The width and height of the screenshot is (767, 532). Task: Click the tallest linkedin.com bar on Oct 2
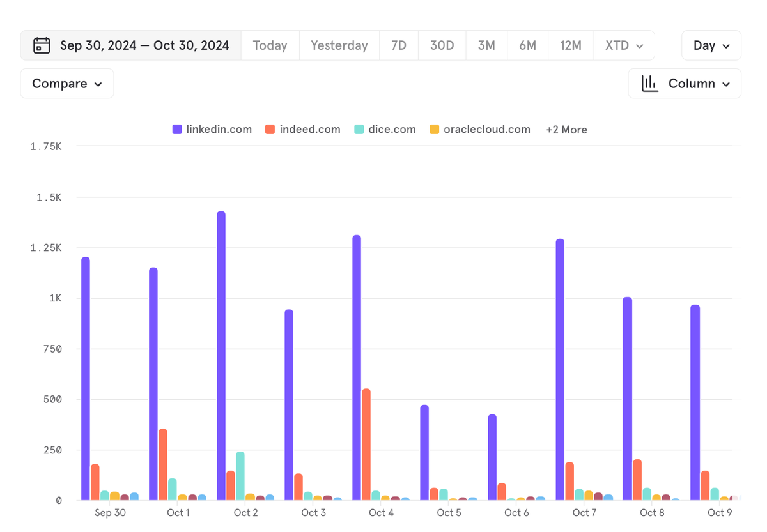[221, 356]
